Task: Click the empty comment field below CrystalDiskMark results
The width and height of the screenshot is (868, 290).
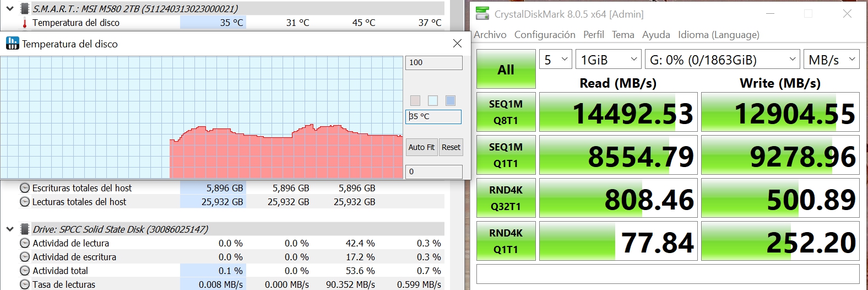Action: click(668, 274)
